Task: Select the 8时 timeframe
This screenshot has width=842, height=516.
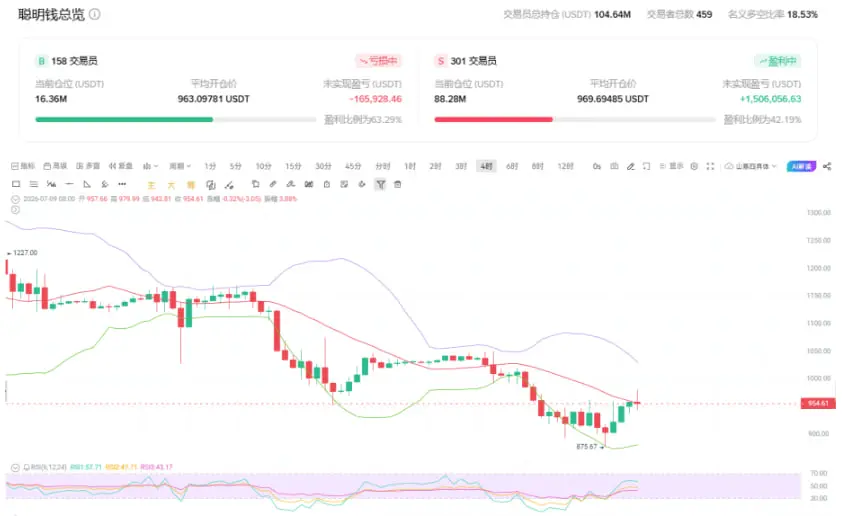Action: pos(538,166)
